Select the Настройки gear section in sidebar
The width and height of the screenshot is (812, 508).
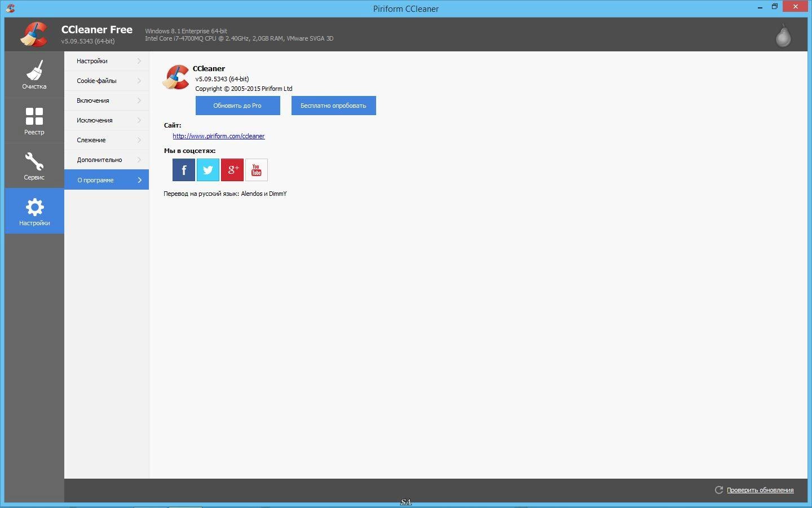click(x=34, y=211)
